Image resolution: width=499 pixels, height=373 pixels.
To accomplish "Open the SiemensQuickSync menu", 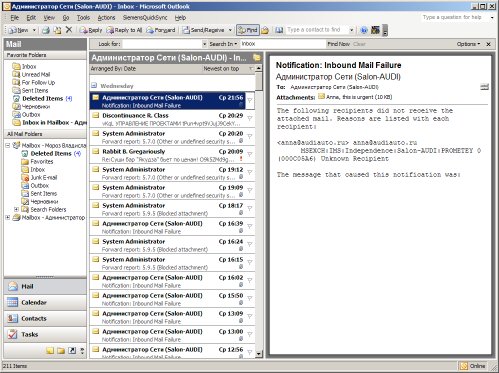I will click(x=145, y=18).
